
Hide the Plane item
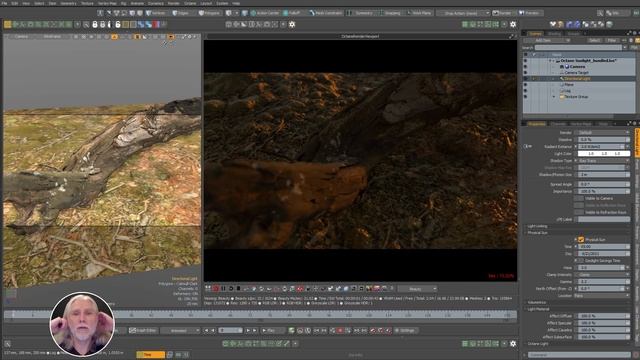point(525,85)
